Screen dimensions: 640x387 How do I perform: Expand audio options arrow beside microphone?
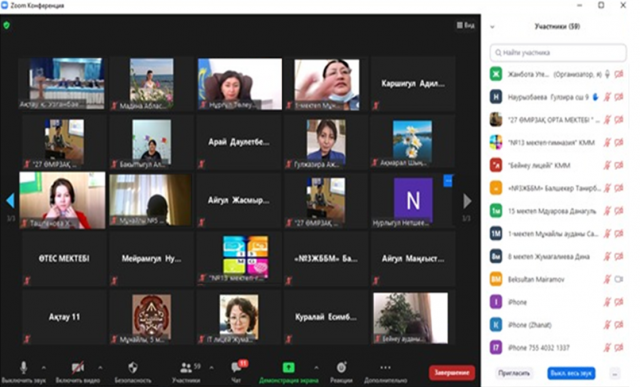[x=44, y=367]
